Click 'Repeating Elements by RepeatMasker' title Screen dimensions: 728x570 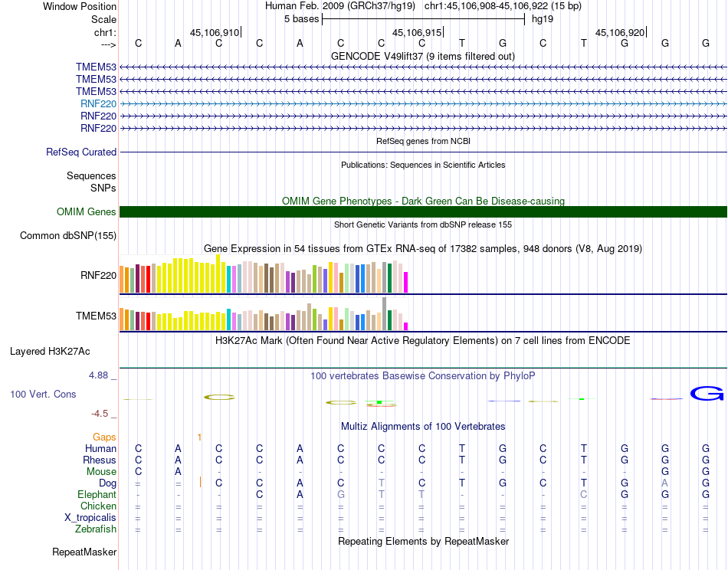click(x=423, y=541)
